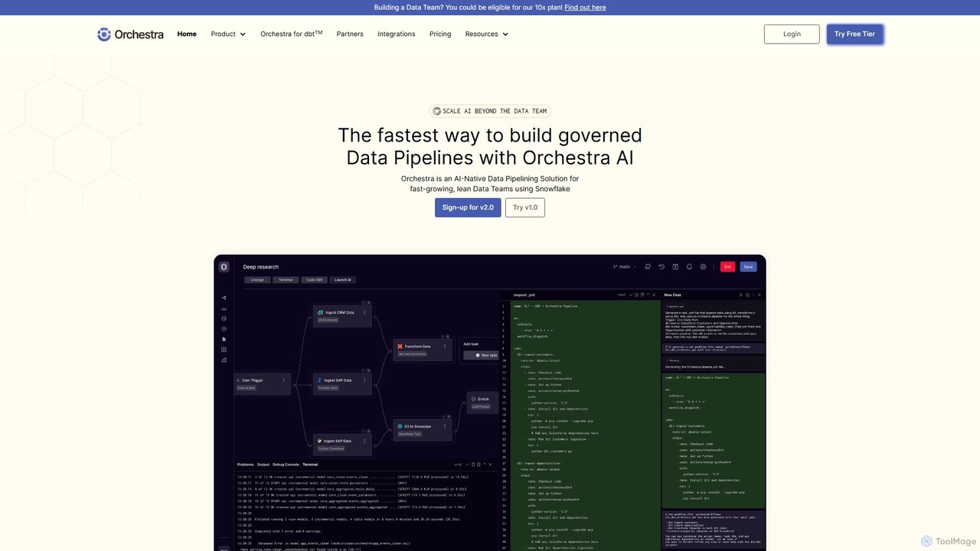Screen dimensions: 980x551
Task: Click the GitHub icon in the demo toolbar
Action: pyautogui.click(x=648, y=267)
